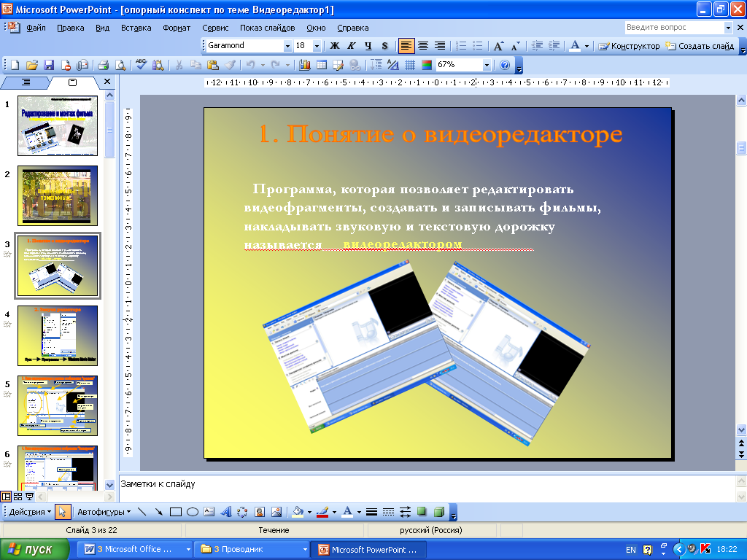Click the New presentation icon
This screenshot has width=747, height=560.
coord(15,65)
